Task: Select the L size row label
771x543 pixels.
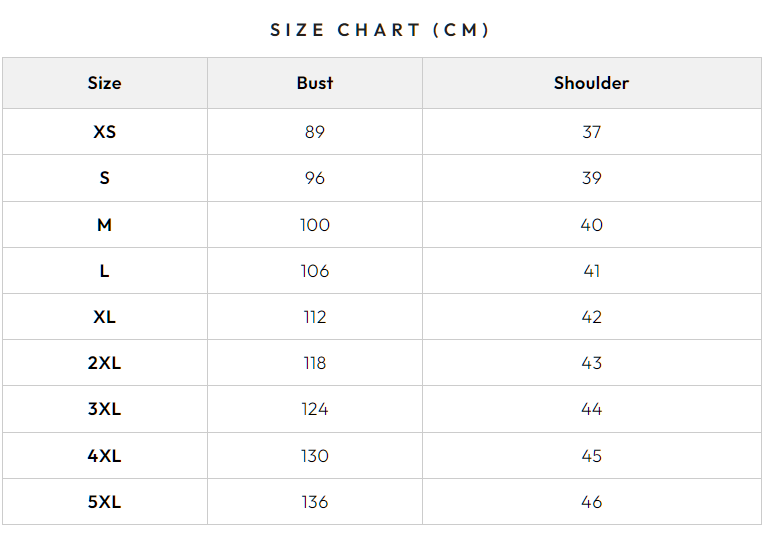Action: [104, 271]
